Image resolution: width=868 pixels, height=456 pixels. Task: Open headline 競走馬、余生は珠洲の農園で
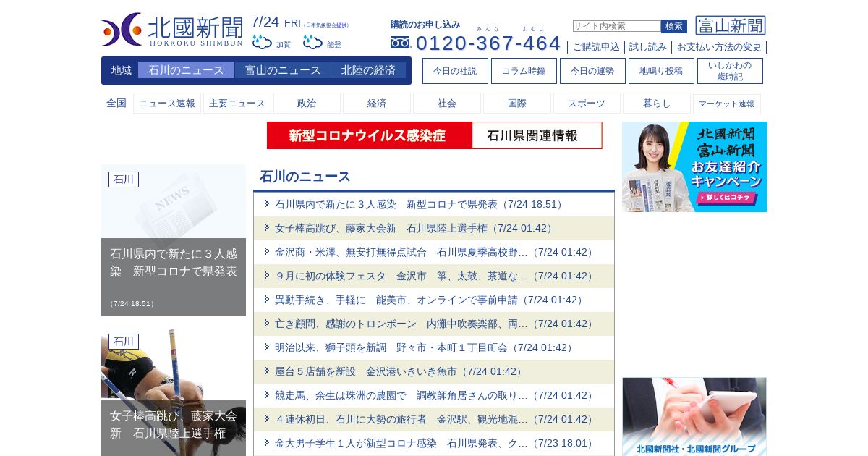(435, 395)
